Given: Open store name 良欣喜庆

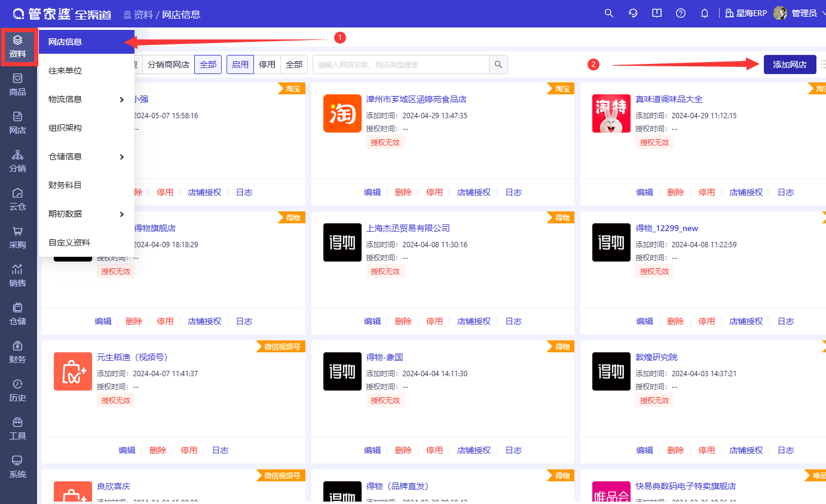Looking at the screenshot, I should click(114, 486).
